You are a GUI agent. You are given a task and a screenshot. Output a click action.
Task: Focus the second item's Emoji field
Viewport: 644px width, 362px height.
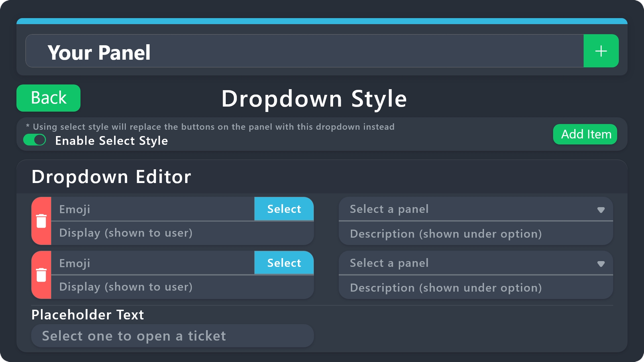coord(153,263)
